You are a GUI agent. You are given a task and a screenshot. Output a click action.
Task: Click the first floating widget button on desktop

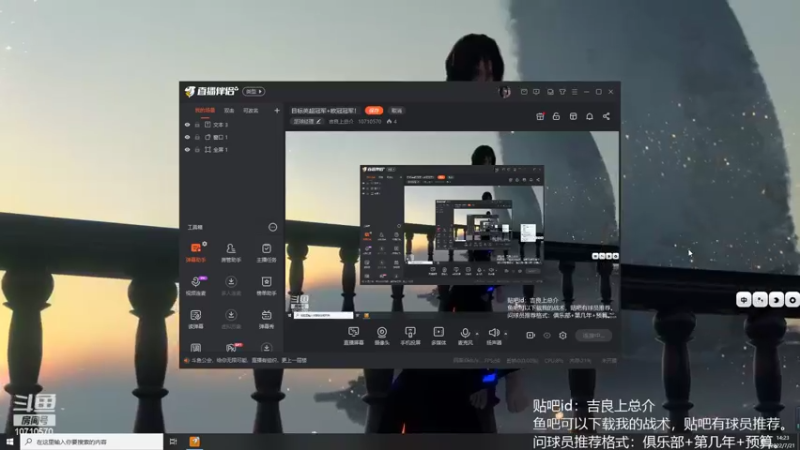pyautogui.click(x=743, y=300)
